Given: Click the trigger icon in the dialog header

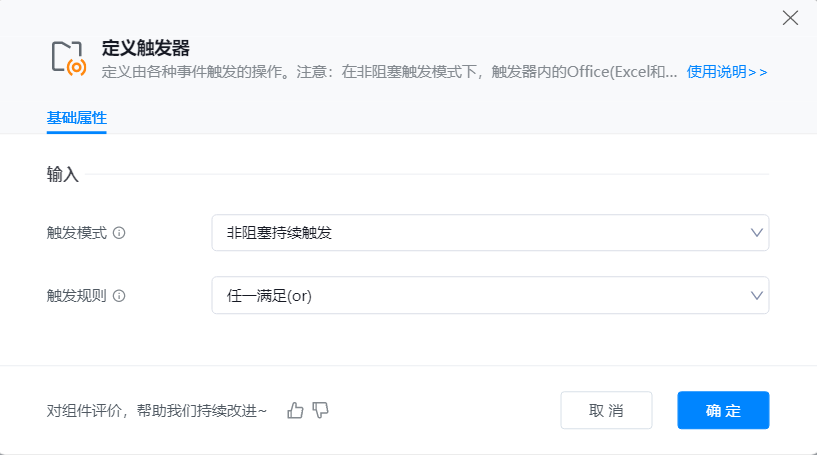Looking at the screenshot, I should [x=68, y=59].
